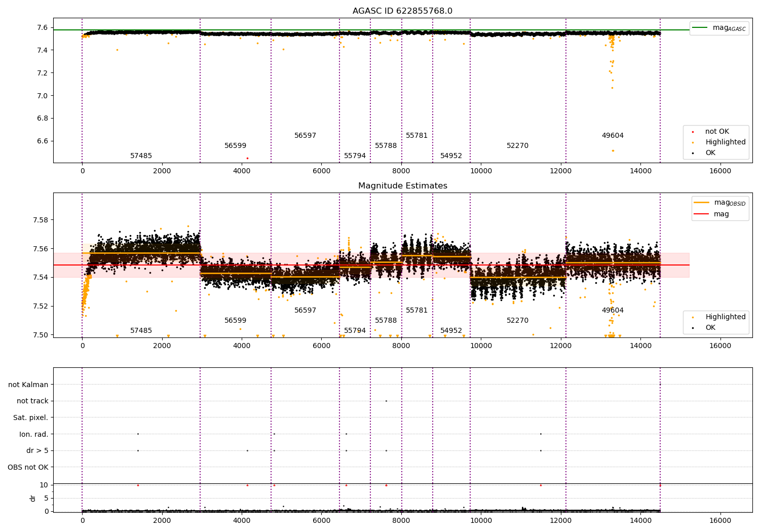Click the 2000 x-axis tick in Magnitude Estimates plot
Screen dimensions: 760x532
click(162, 346)
